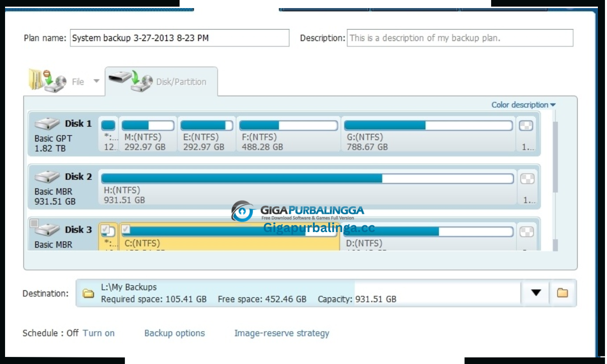Click the Plan name input field
The height and width of the screenshot is (364, 607).
(x=180, y=38)
